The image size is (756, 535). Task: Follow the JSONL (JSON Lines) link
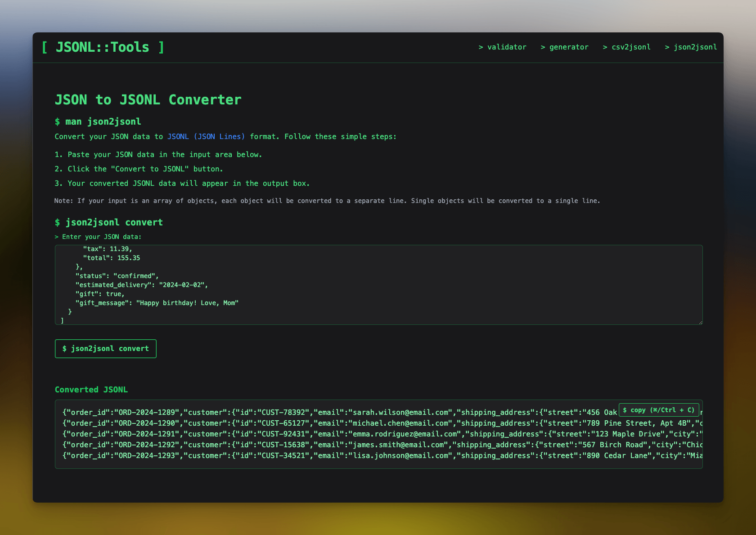pyautogui.click(x=205, y=136)
